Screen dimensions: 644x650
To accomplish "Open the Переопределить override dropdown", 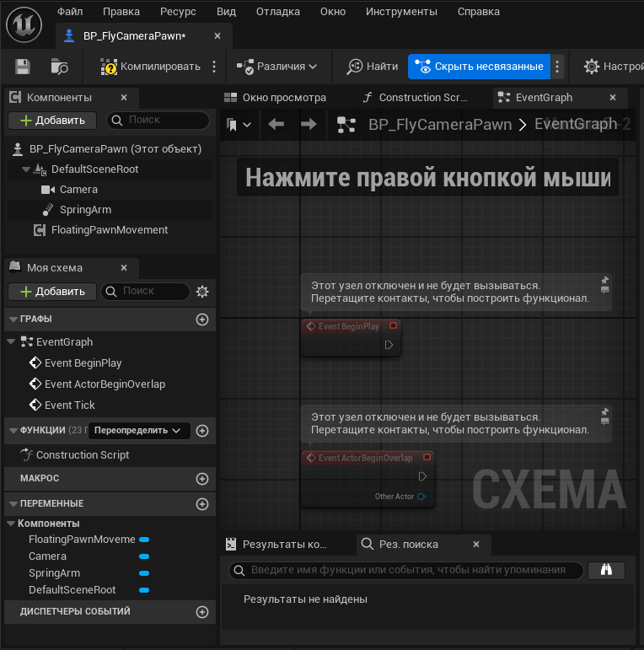I will 139,431.
